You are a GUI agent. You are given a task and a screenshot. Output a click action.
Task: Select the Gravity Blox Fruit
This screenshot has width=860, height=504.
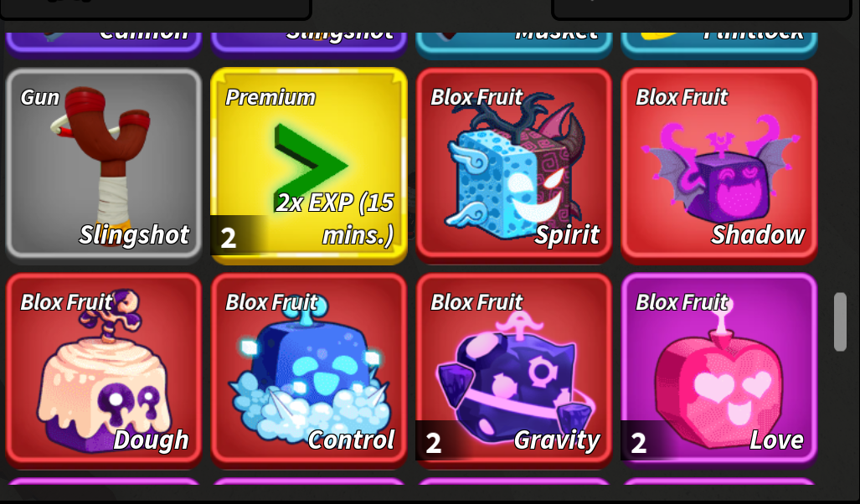[x=514, y=369]
